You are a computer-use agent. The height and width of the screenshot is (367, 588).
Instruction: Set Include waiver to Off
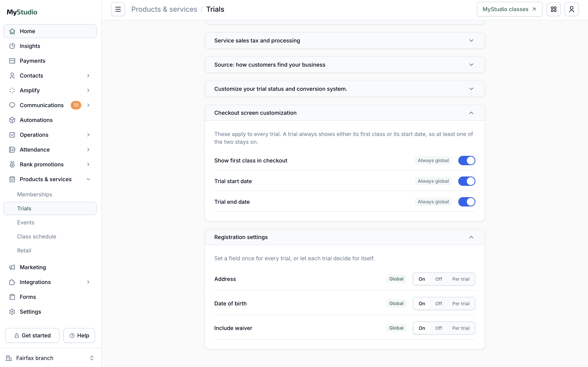click(438, 328)
